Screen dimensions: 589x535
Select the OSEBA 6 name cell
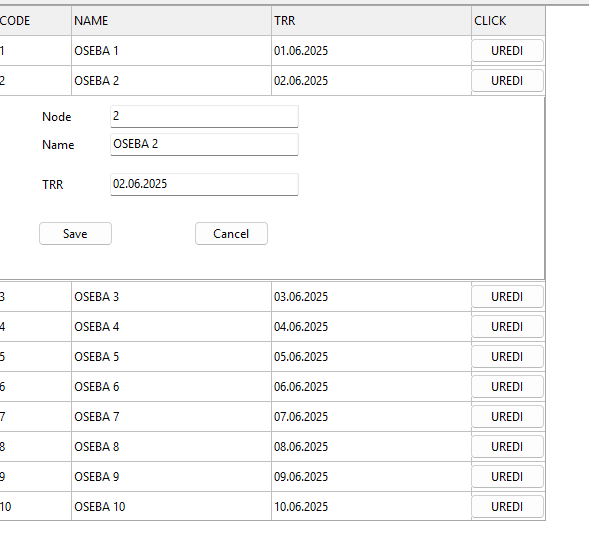171,387
